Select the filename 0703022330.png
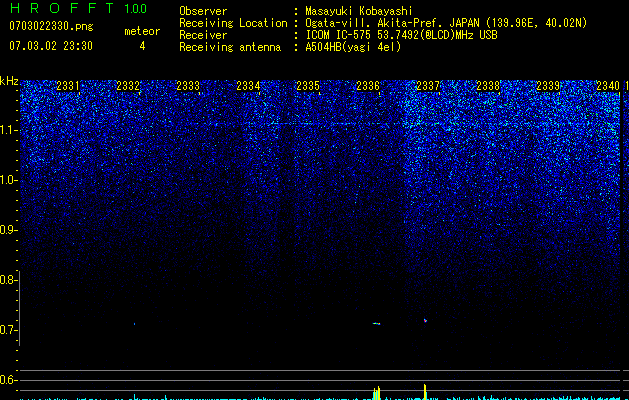The height and width of the screenshot is (400, 629). [x=51, y=27]
